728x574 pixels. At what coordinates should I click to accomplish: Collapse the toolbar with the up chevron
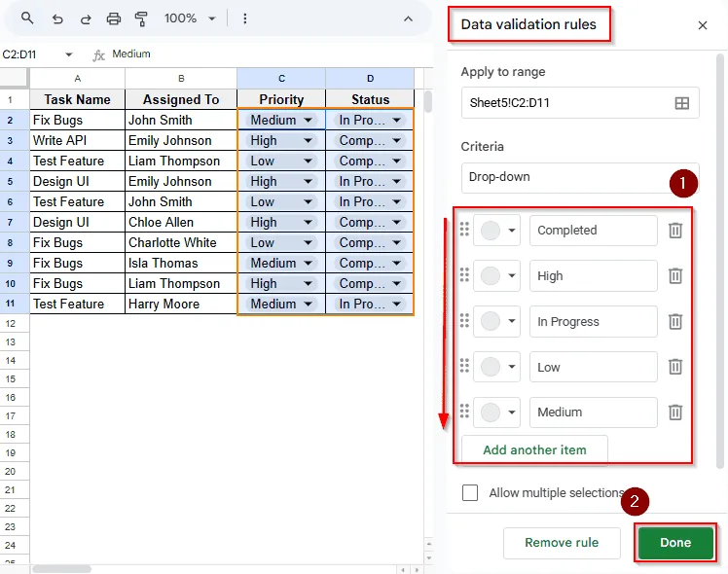(x=408, y=19)
